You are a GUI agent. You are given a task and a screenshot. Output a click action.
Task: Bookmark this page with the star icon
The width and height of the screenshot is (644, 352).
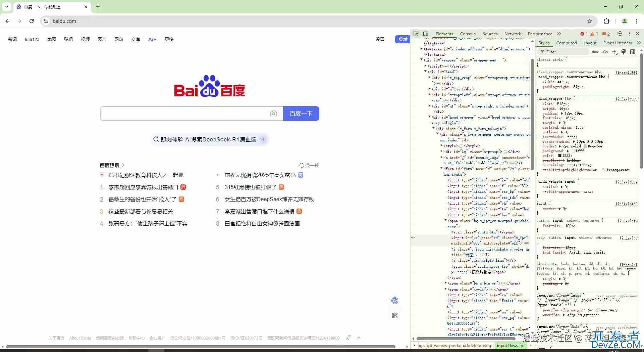[x=590, y=21]
